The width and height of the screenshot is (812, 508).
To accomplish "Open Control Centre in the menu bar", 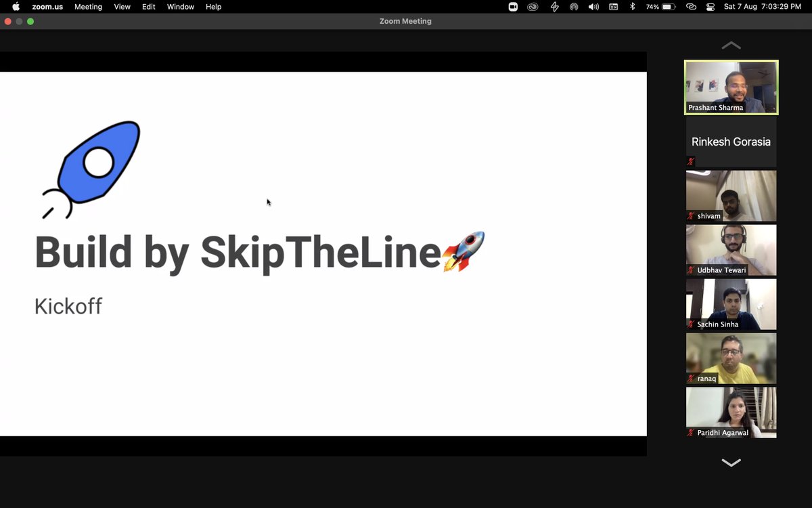I will pos(710,7).
